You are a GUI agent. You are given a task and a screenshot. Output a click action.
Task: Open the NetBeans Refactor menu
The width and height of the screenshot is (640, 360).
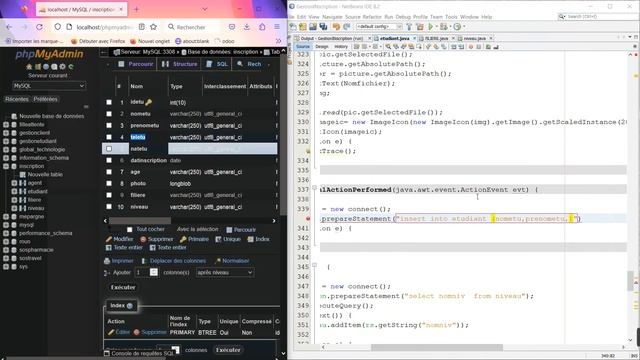tap(372, 17)
